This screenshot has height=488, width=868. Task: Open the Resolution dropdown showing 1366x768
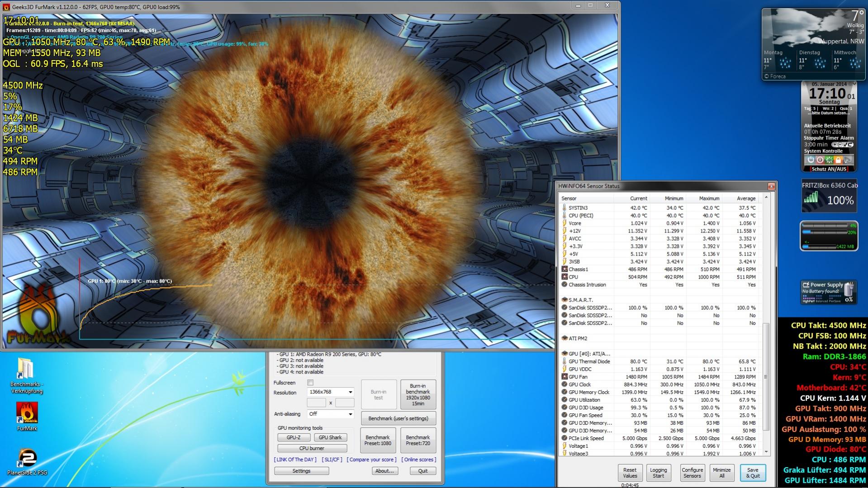(331, 392)
